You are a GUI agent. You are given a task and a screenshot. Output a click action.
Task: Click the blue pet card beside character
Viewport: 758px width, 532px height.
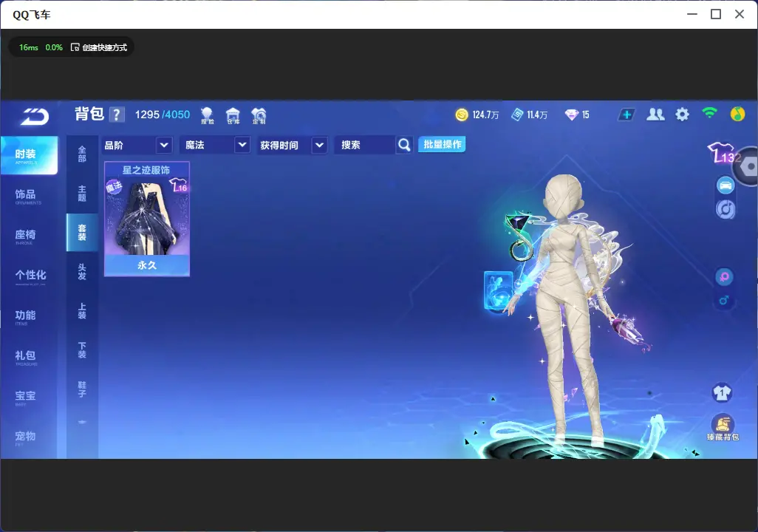[499, 290]
